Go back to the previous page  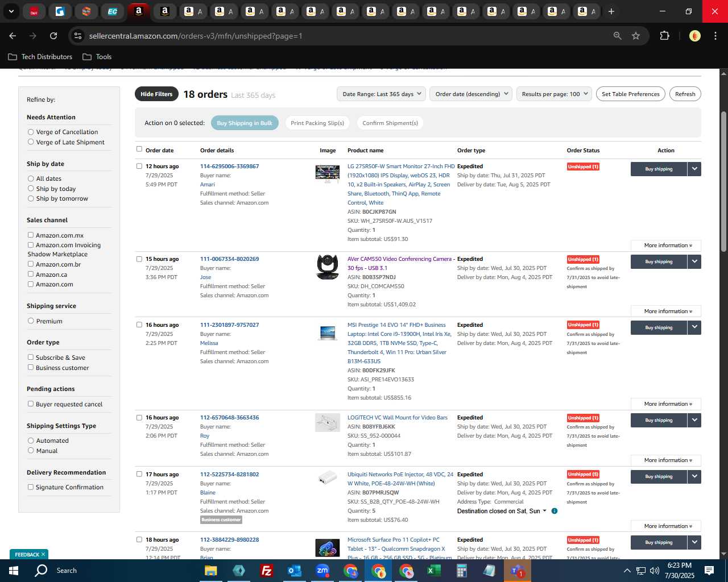(x=13, y=36)
